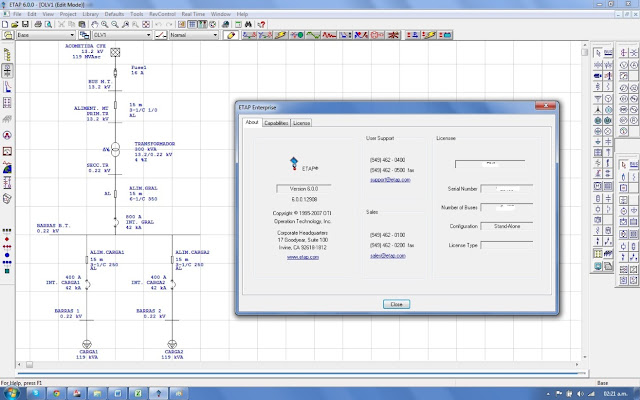
Task: Switch to DC Short-Circuit lightning mode
Action: pyautogui.click(x=429, y=35)
